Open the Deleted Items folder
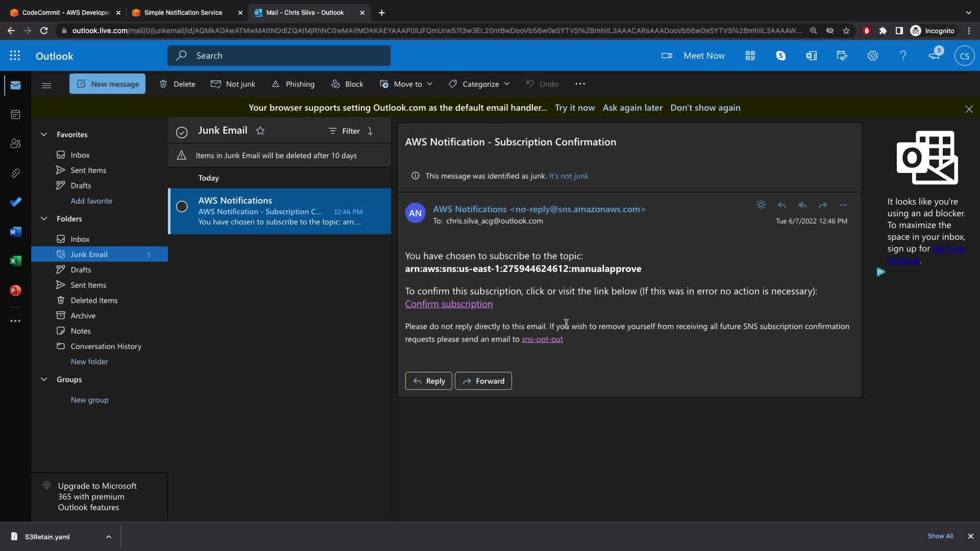 [94, 300]
